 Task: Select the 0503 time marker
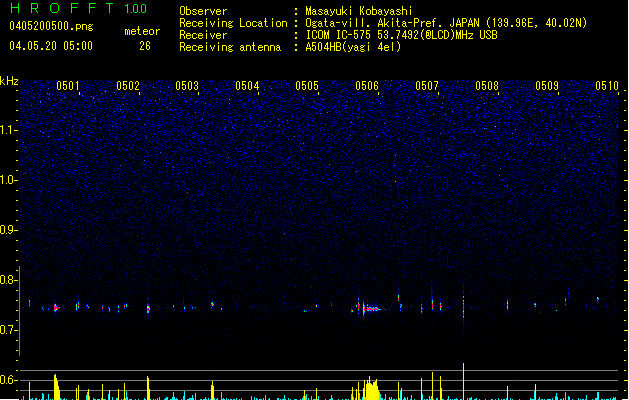pos(187,86)
